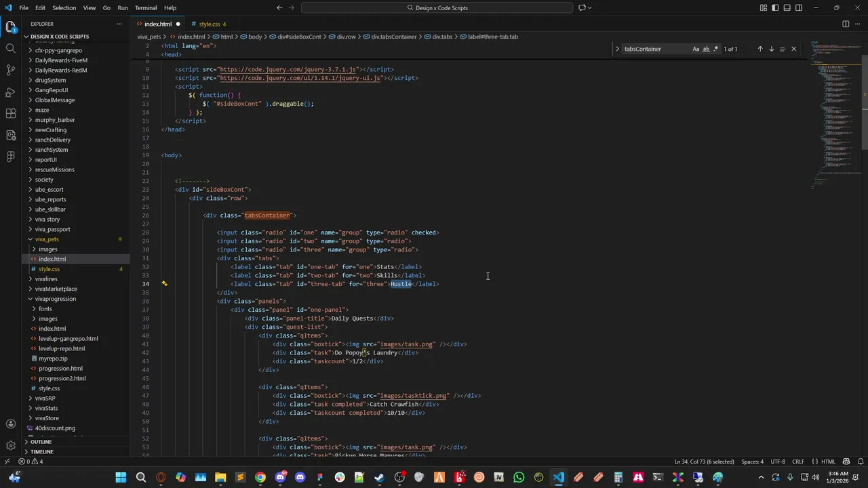Open the Terminal menu
The width and height of the screenshot is (868, 488).
pyautogui.click(x=146, y=7)
